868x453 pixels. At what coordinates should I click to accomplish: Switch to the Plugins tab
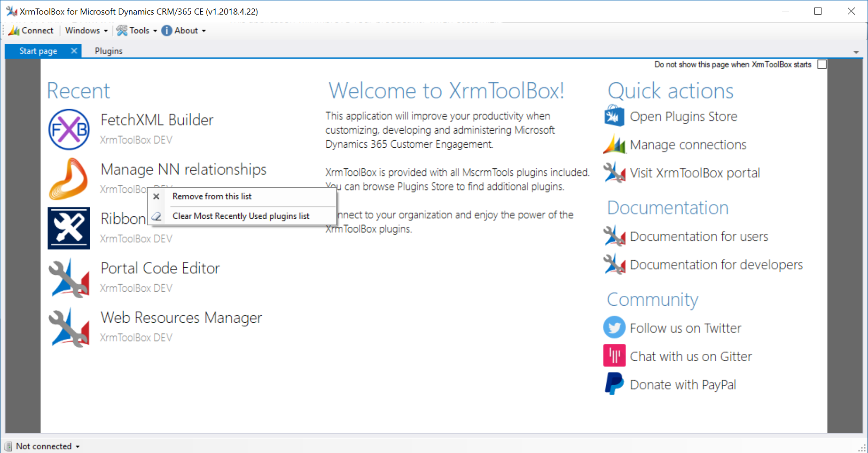(109, 51)
